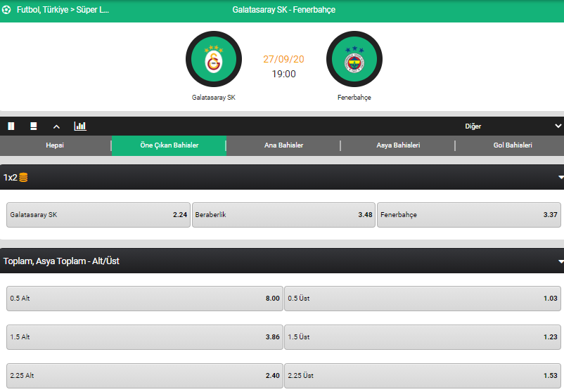This screenshot has width=564, height=392.
Task: Select the two-column layout icon
Action: 11,126
